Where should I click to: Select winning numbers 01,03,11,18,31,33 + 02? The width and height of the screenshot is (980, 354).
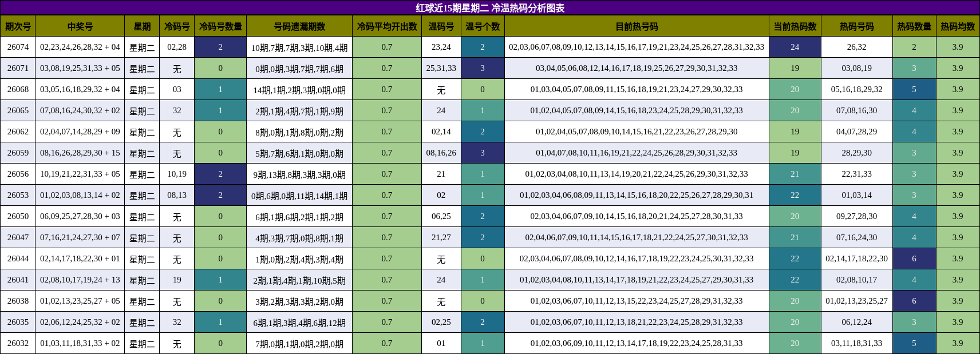point(80,343)
